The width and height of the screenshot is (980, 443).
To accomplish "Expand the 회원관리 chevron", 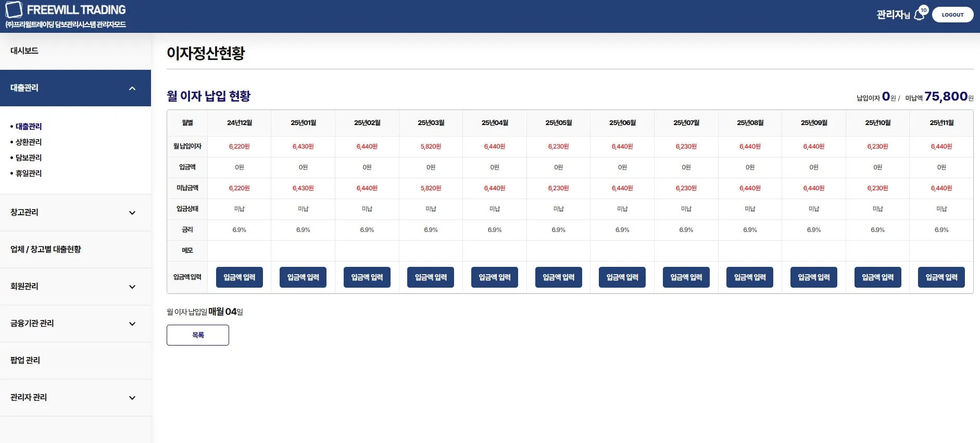I will click(132, 287).
